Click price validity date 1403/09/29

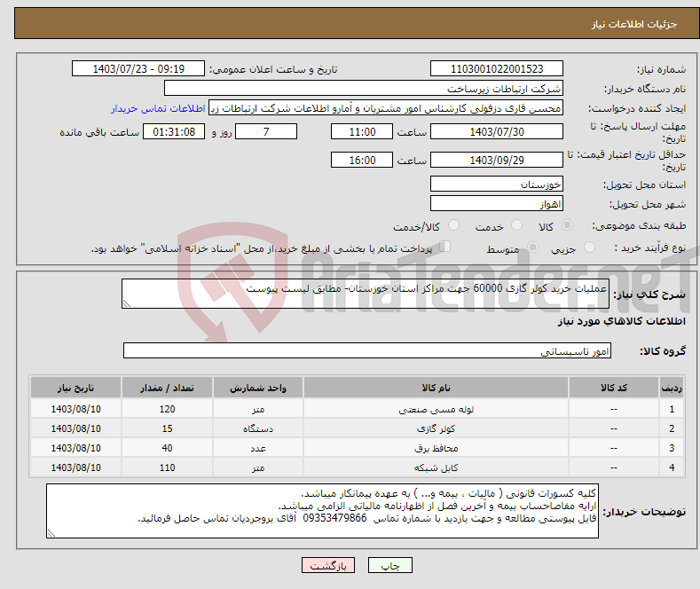pos(497,160)
